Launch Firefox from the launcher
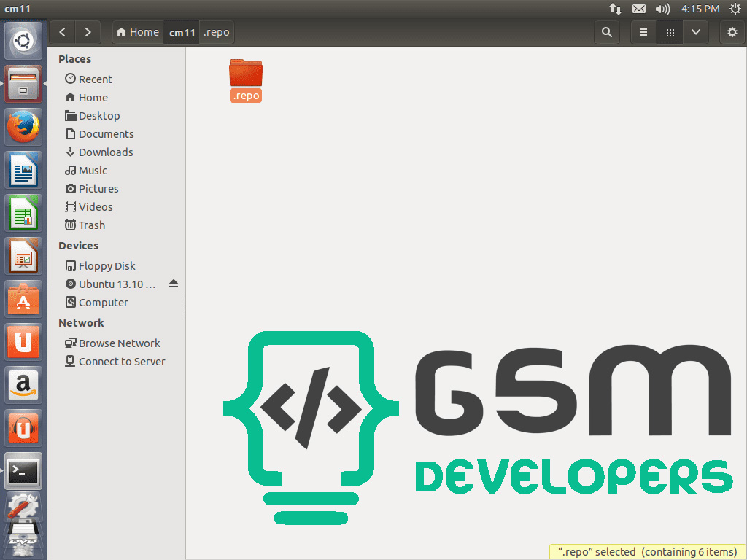747x560 pixels. coord(23,127)
